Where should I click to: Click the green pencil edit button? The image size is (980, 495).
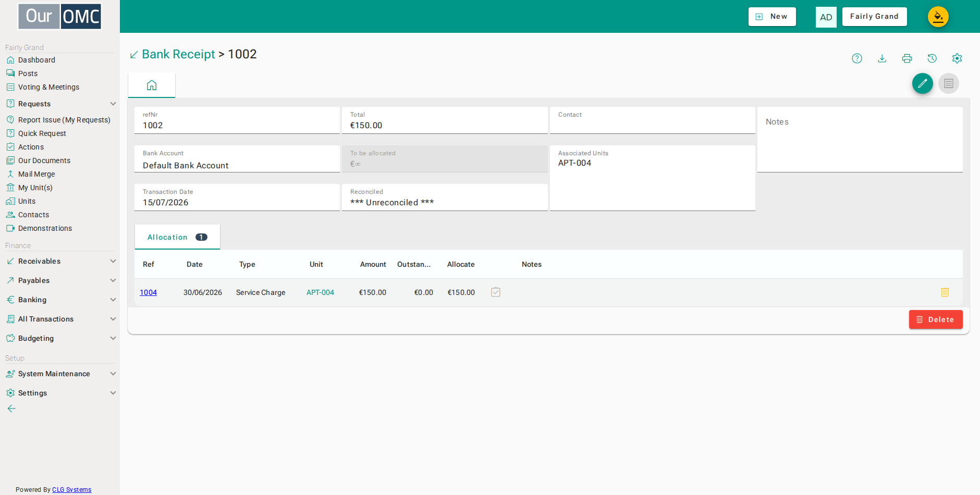point(923,83)
